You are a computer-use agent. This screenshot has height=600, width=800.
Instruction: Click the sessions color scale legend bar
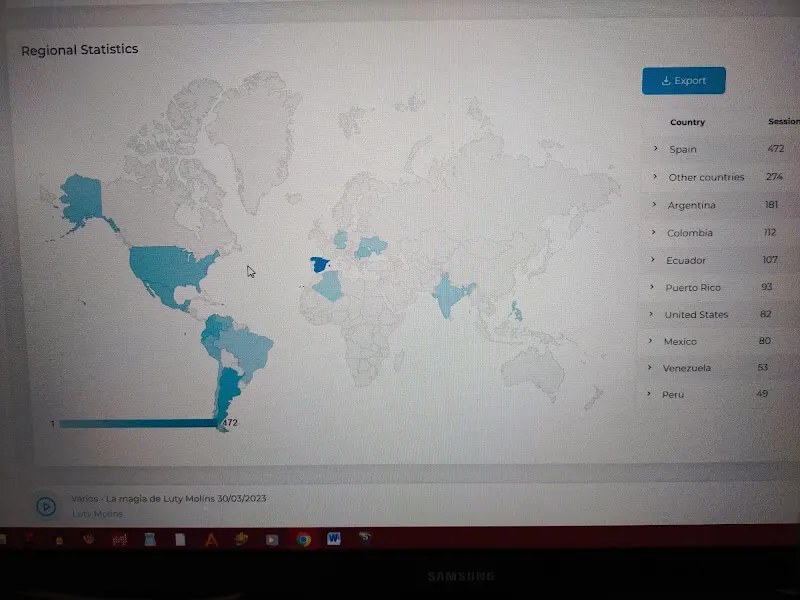point(139,423)
